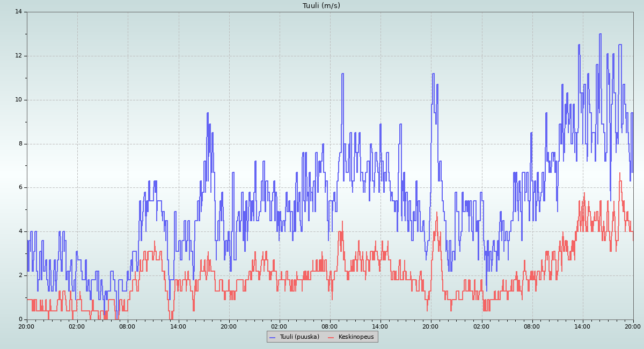Select the y-axis value 10
Screen dimensions: 644x349
[18, 100]
